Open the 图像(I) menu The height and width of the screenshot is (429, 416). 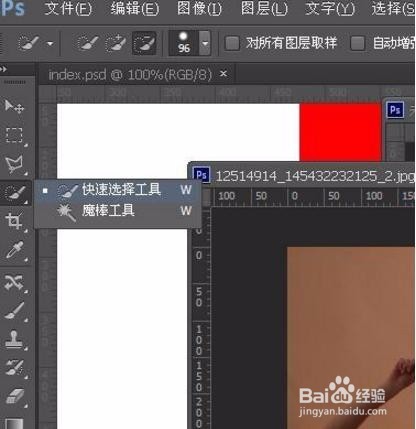click(199, 9)
